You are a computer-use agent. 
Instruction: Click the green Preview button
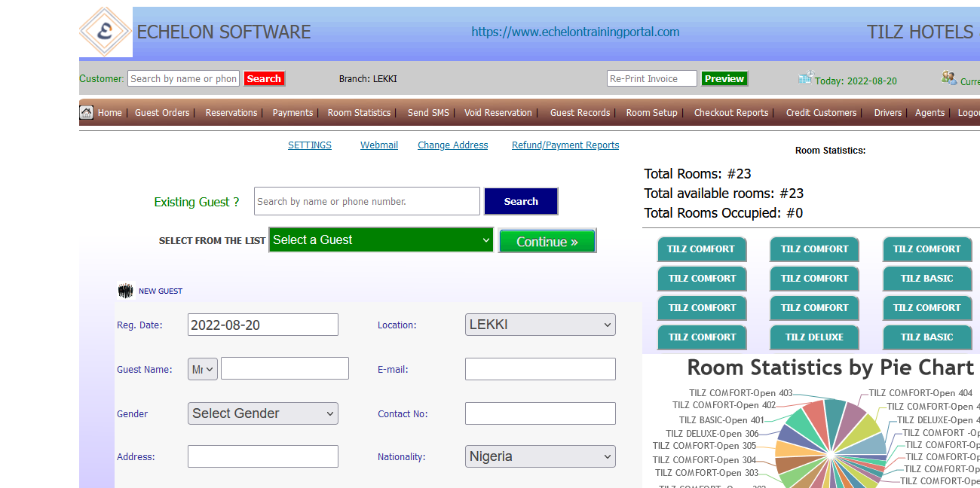pyautogui.click(x=724, y=78)
